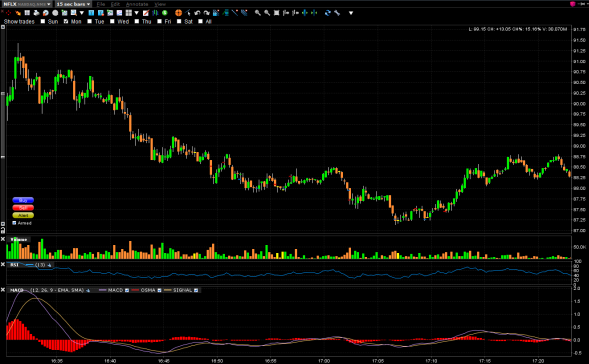Click the red OSMA color swatch
The image size is (589, 364).
(x=135, y=290)
